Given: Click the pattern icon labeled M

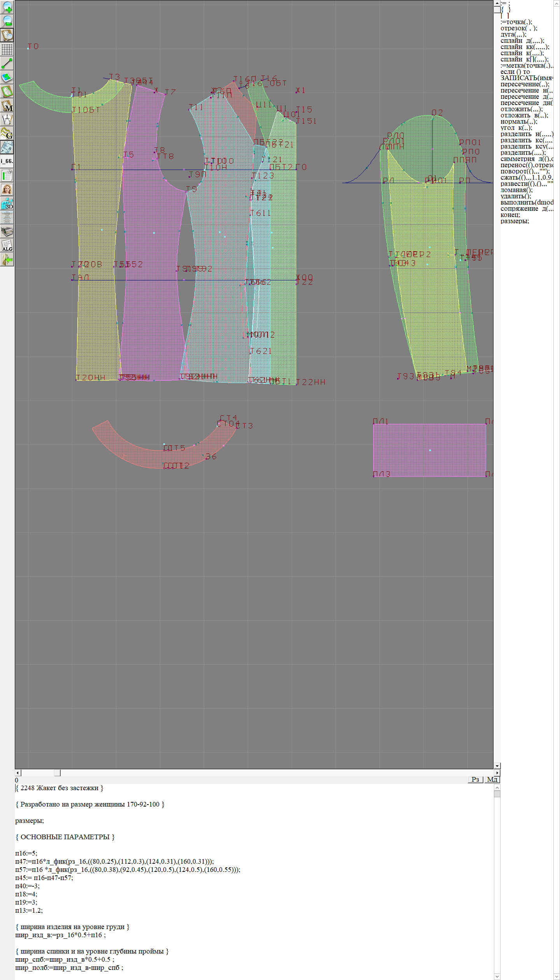Looking at the screenshot, I should (7, 106).
